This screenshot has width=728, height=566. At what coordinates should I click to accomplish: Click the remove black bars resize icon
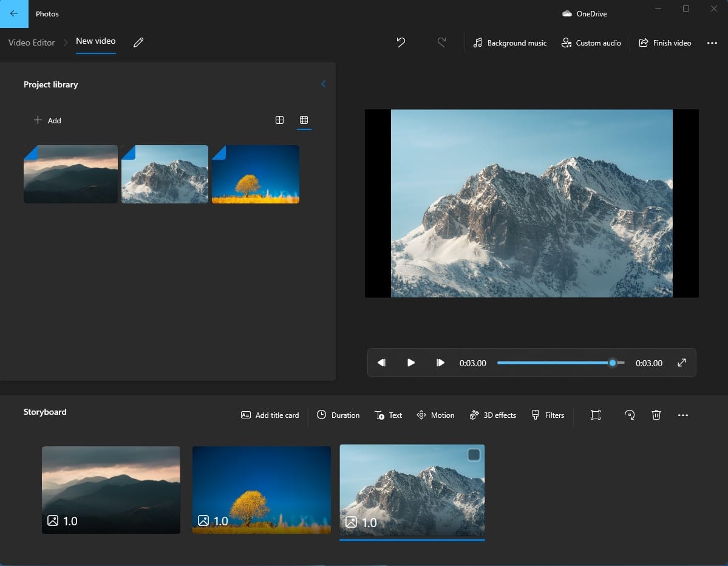(596, 415)
